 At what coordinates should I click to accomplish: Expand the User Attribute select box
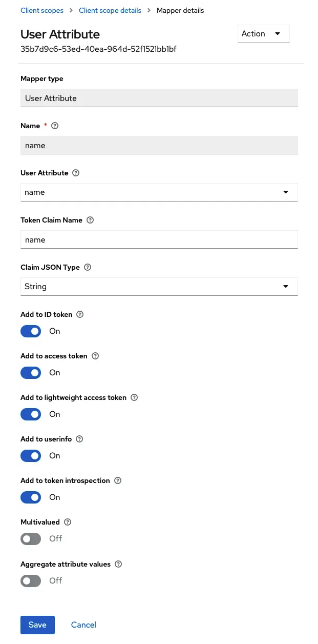point(159,192)
